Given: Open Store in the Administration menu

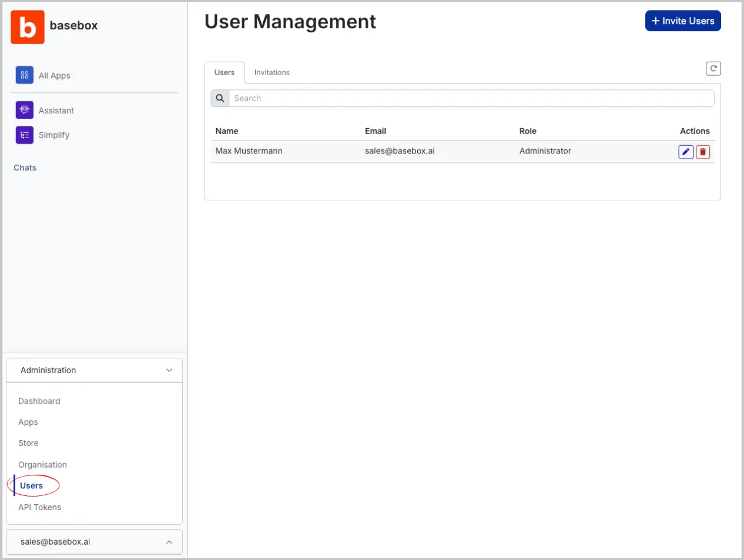Looking at the screenshot, I should (x=28, y=443).
